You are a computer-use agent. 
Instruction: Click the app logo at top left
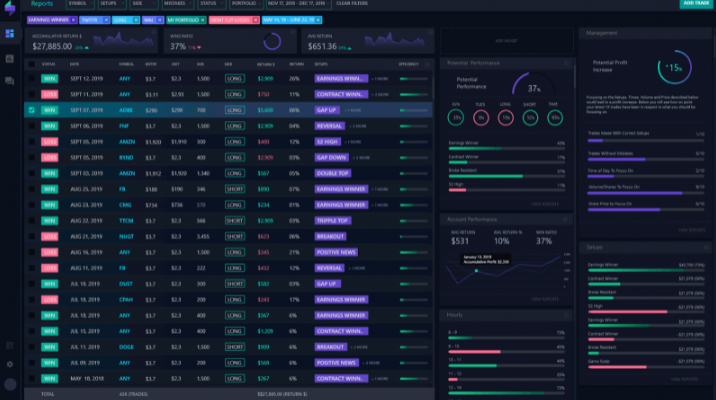point(10,7)
